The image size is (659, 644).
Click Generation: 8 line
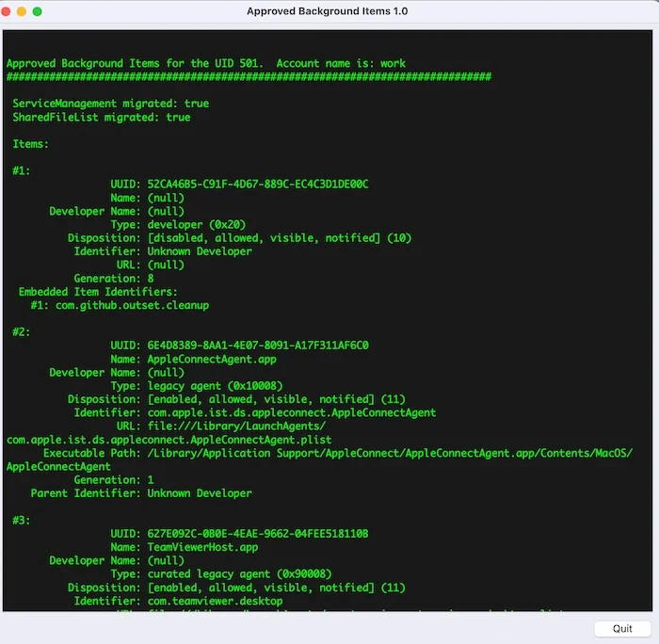[x=114, y=279]
